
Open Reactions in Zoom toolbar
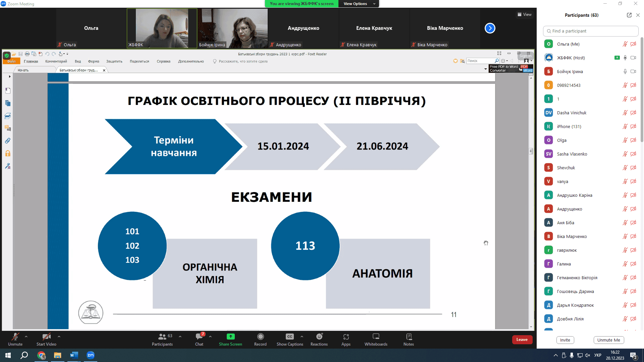click(x=319, y=340)
